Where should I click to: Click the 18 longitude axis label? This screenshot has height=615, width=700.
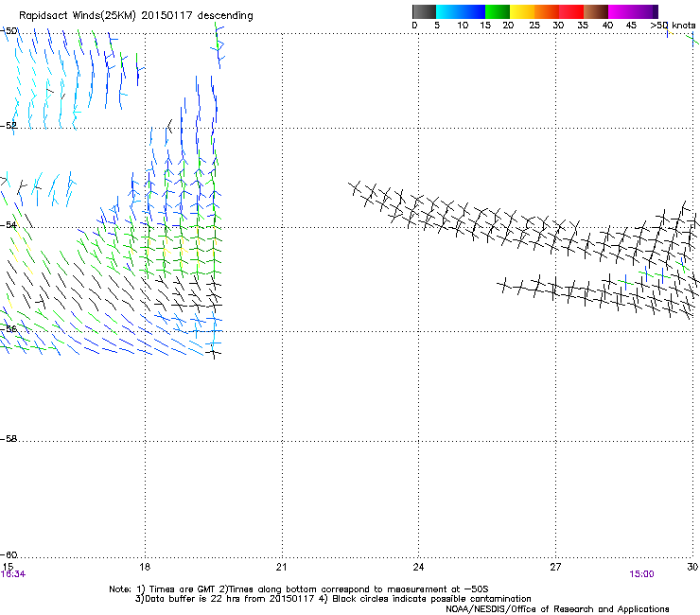[x=145, y=567]
